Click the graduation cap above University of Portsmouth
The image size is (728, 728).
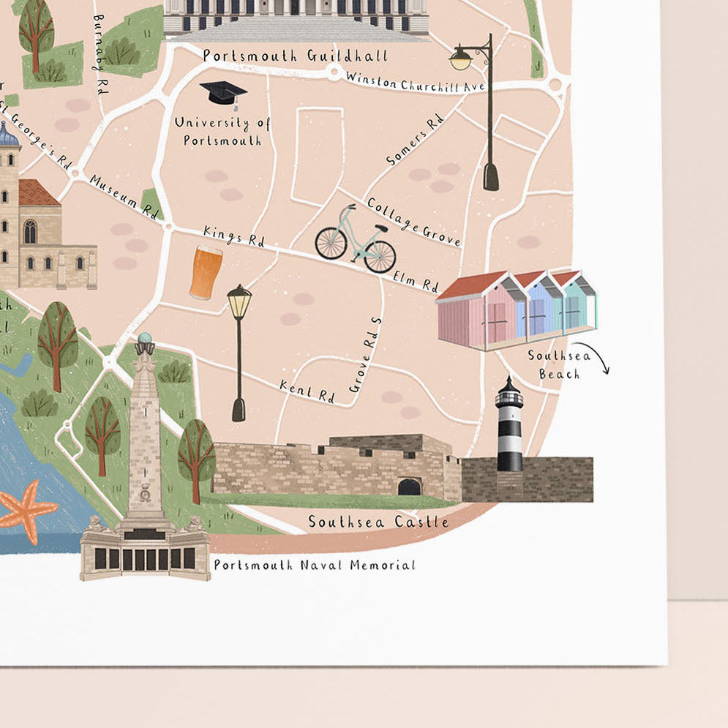pos(223,94)
